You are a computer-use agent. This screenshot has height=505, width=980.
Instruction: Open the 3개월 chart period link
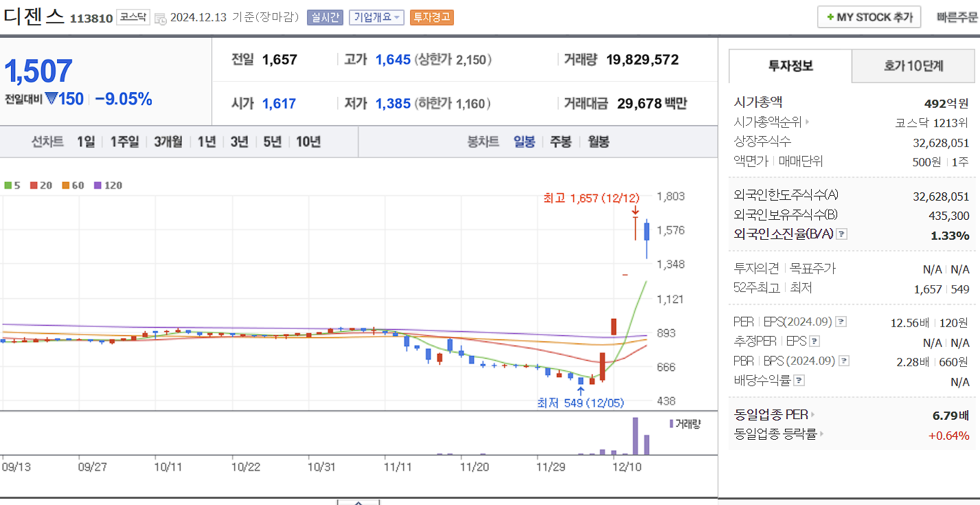pyautogui.click(x=168, y=140)
